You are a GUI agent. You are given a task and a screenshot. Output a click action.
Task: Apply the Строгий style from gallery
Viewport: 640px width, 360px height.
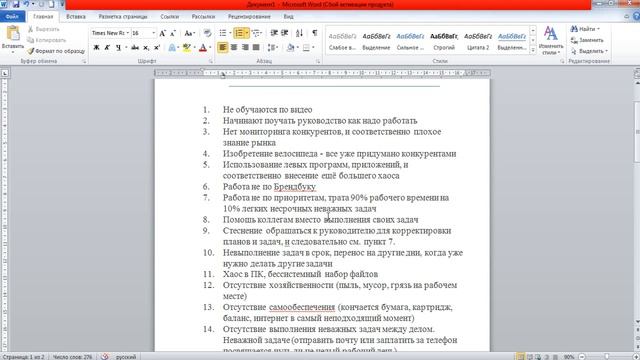444,41
